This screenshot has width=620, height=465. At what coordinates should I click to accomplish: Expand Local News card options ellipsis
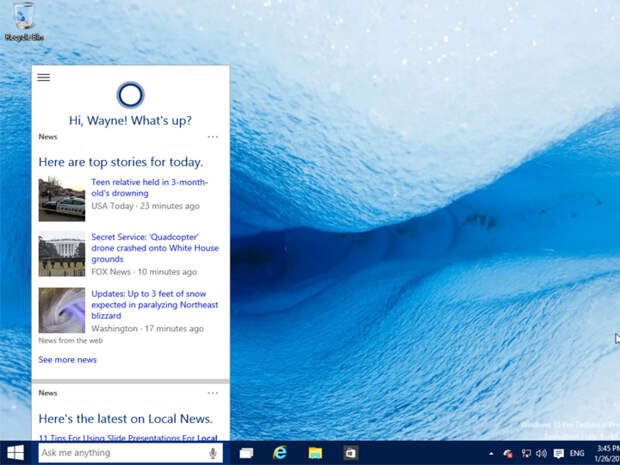(x=213, y=393)
